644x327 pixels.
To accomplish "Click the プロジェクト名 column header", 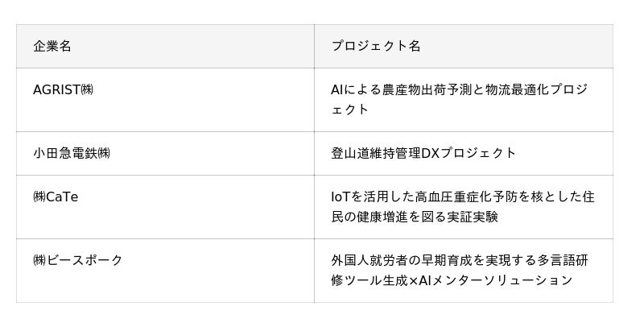I will click(x=463, y=46).
